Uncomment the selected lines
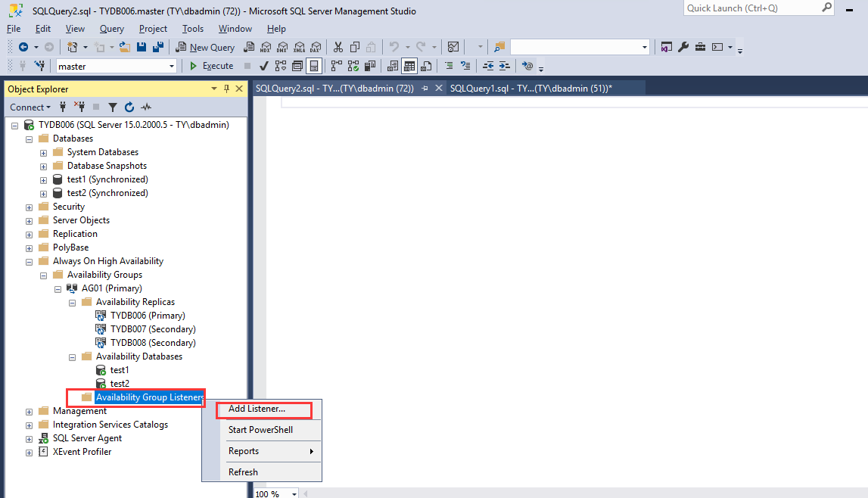 [465, 67]
